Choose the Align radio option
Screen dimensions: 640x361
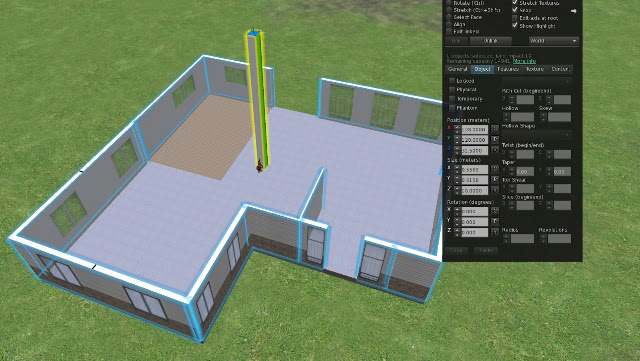tap(449, 24)
